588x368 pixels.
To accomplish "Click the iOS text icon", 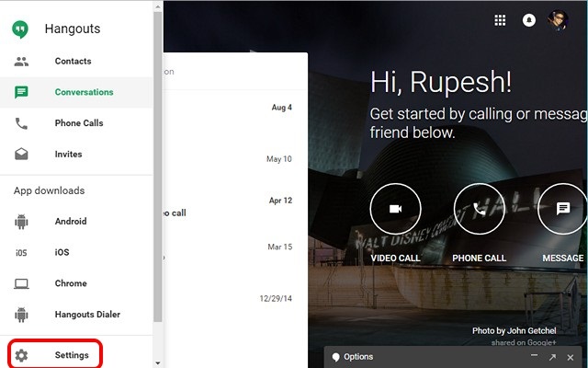I will [x=21, y=253].
